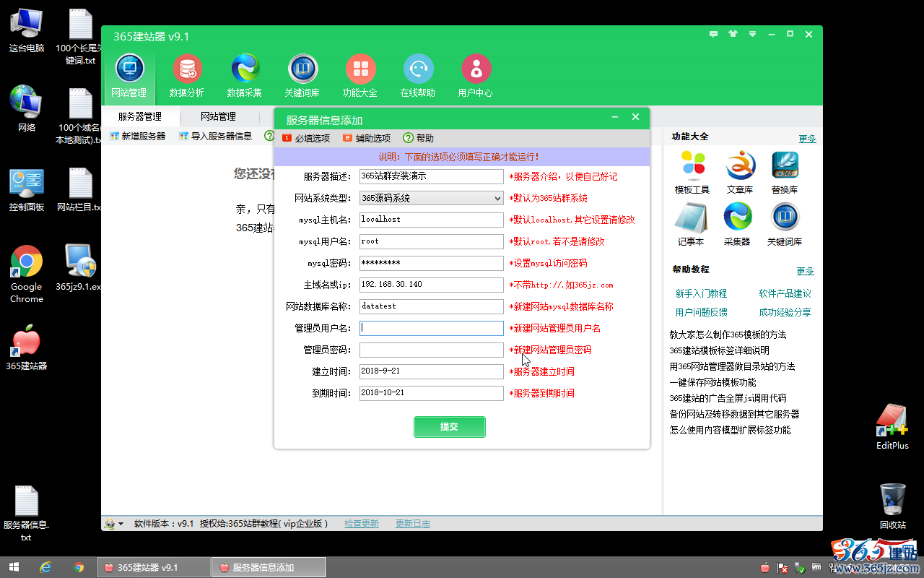Open the 关键词库 toolbar section

(x=302, y=76)
